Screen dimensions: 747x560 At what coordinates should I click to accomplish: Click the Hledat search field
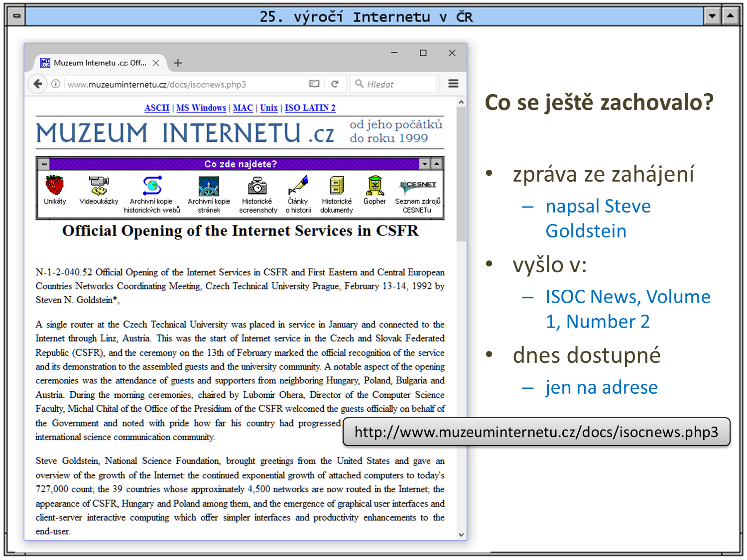click(393, 84)
